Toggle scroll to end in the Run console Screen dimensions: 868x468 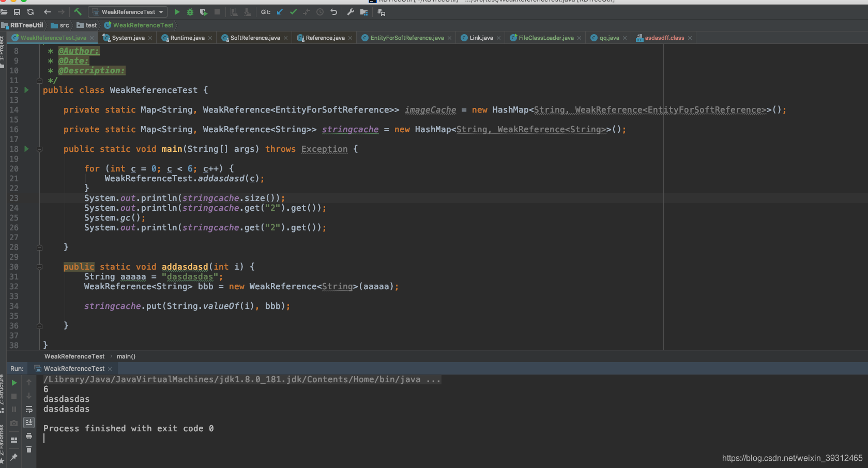coord(29,423)
